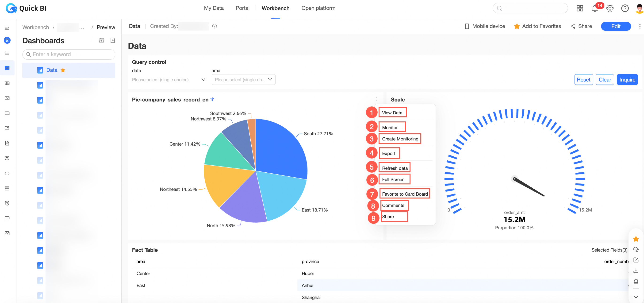
Task: Click the floating star favorite icon
Action: click(636, 239)
